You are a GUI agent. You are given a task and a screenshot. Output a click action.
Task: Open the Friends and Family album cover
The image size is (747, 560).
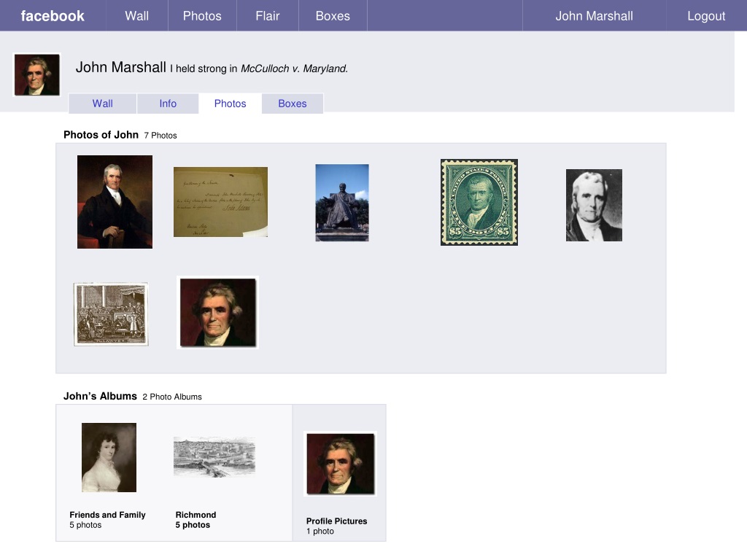pos(109,457)
